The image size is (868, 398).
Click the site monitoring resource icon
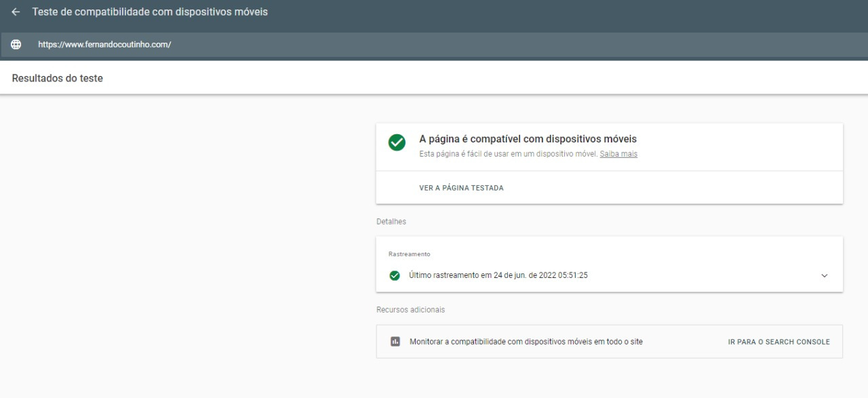(x=394, y=342)
